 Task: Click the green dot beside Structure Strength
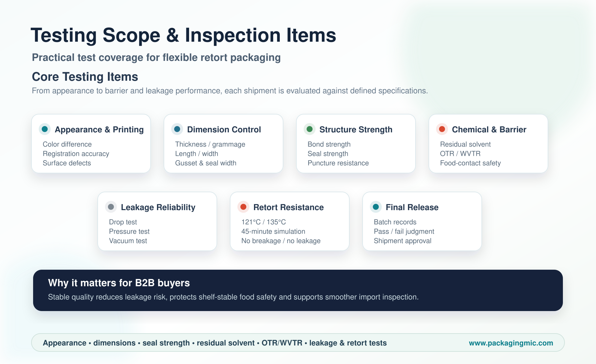pyautogui.click(x=310, y=129)
